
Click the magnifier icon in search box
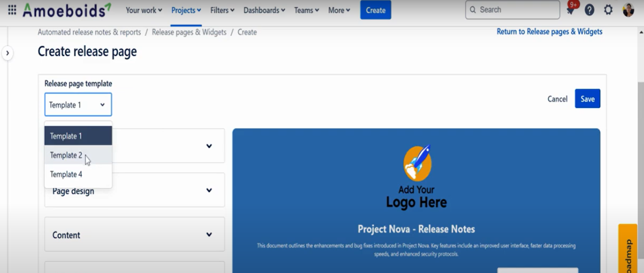tap(473, 10)
